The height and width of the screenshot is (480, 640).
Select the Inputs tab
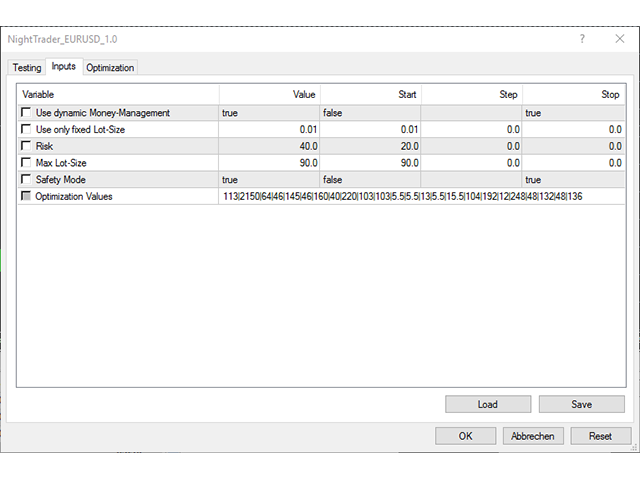64,66
